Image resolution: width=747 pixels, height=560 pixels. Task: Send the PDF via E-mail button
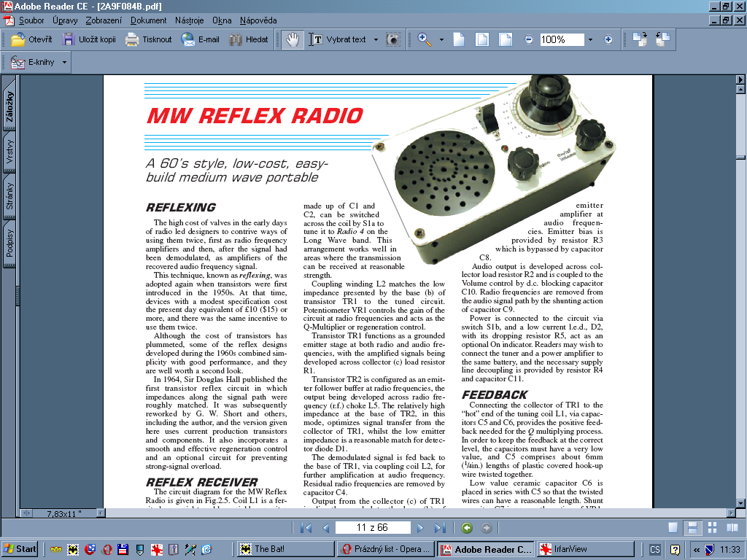coord(200,39)
